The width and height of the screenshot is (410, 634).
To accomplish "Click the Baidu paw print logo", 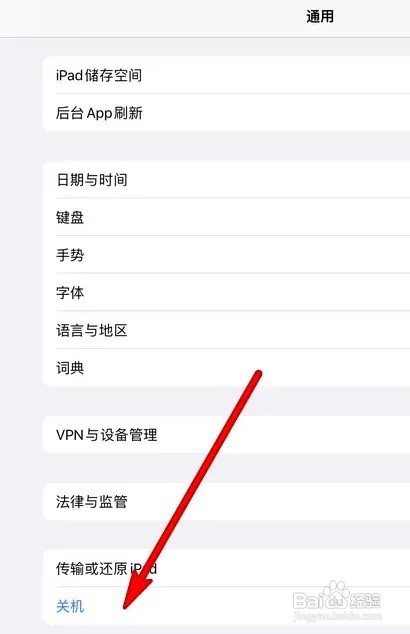I will [x=336, y=592].
